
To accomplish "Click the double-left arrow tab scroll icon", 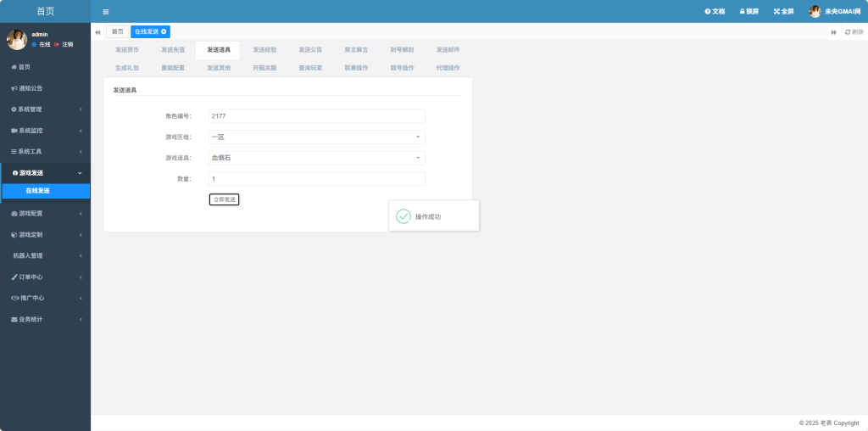I will click(x=98, y=32).
